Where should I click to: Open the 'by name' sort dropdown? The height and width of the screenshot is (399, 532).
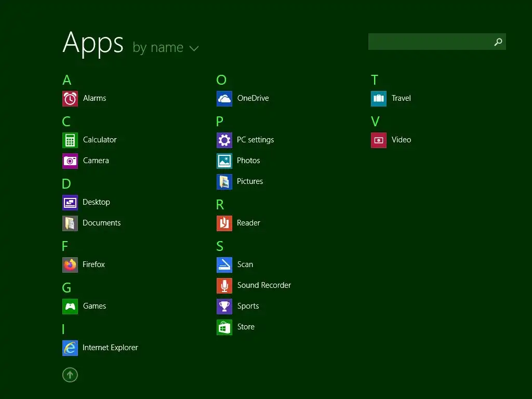coord(166,47)
